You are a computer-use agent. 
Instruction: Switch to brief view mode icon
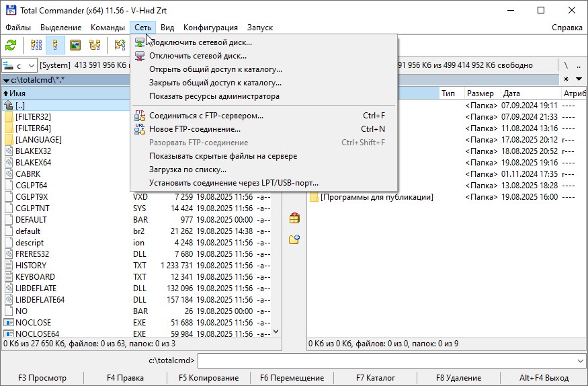tap(36, 45)
